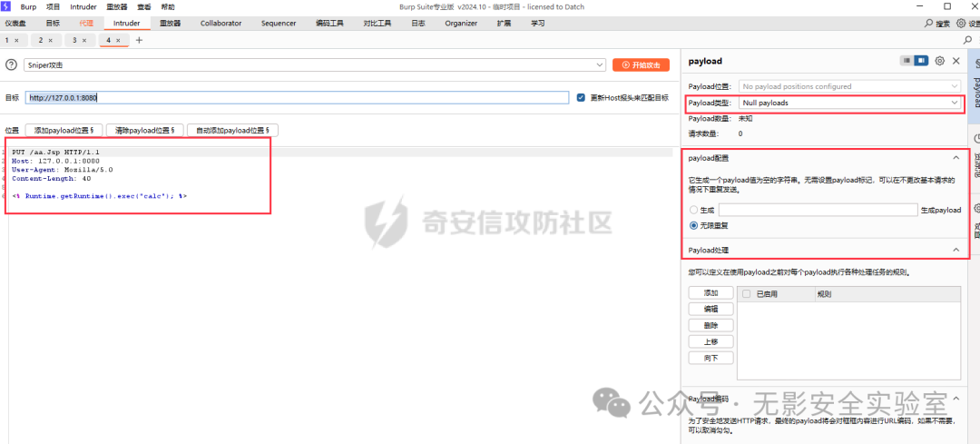
Task: Click the 搜索 magnifier in the top bar
Action: tap(929, 23)
